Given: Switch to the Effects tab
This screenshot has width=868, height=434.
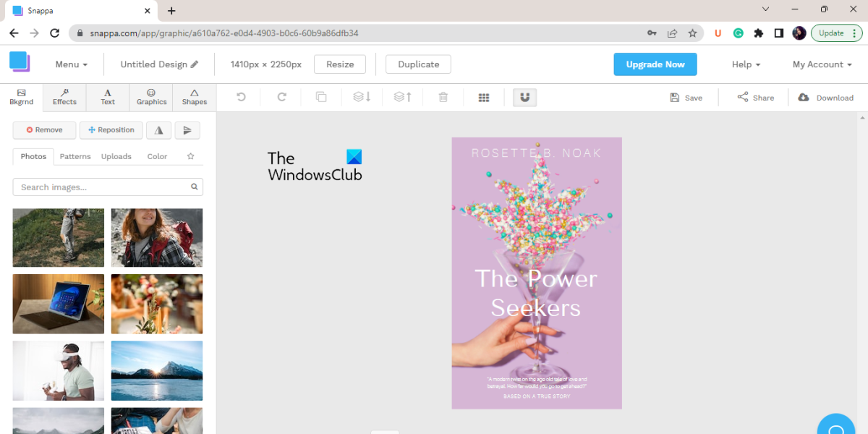Looking at the screenshot, I should pos(64,97).
